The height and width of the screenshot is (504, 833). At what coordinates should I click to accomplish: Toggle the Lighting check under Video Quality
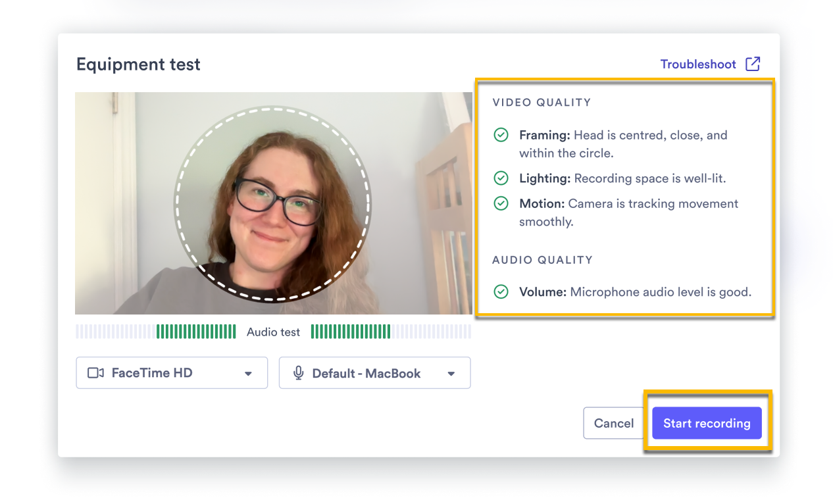[x=501, y=178]
